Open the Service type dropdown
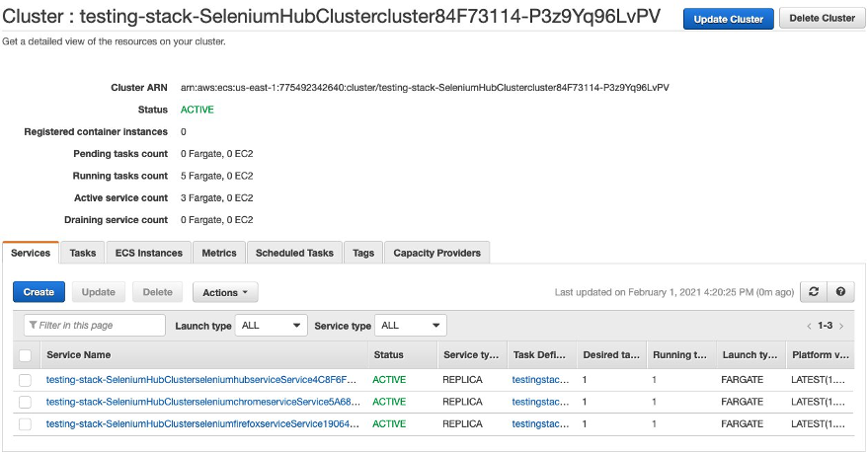This screenshot has width=868, height=454. [410, 325]
